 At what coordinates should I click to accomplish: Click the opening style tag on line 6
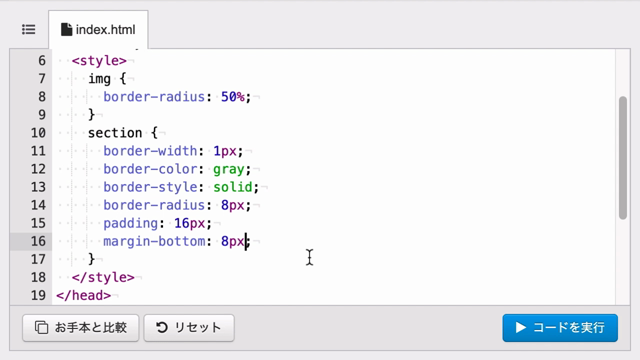(x=99, y=61)
